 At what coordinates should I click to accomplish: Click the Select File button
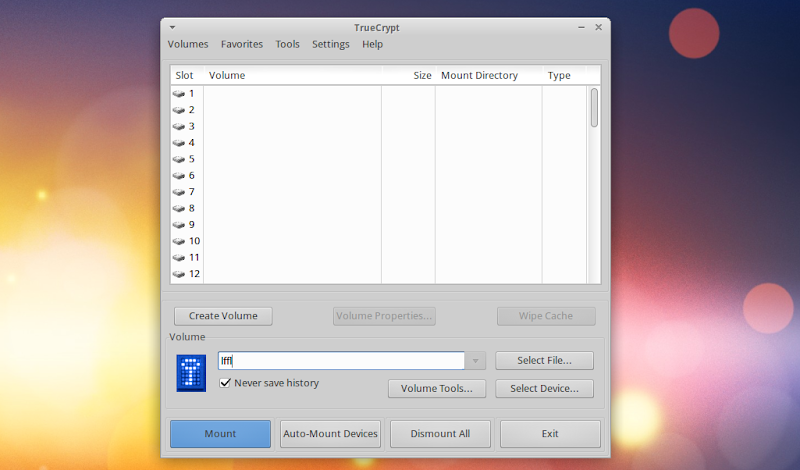[x=544, y=360]
